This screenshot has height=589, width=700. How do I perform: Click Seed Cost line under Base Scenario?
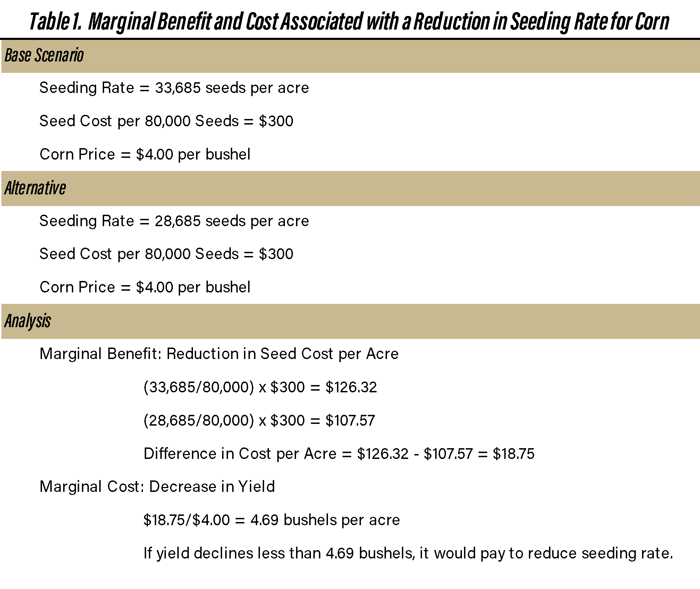166,121
